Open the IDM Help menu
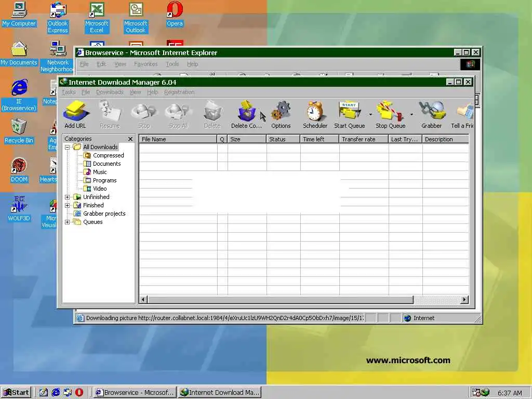Viewport: 532px width, 399px height. pyautogui.click(x=153, y=92)
